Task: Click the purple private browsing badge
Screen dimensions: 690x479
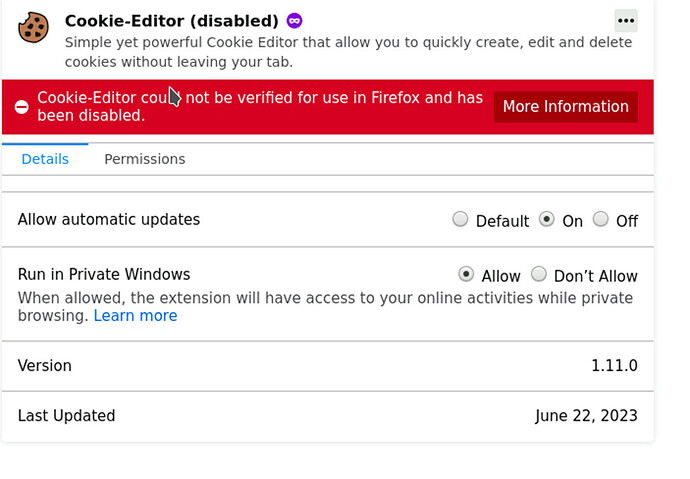Action: click(x=294, y=21)
